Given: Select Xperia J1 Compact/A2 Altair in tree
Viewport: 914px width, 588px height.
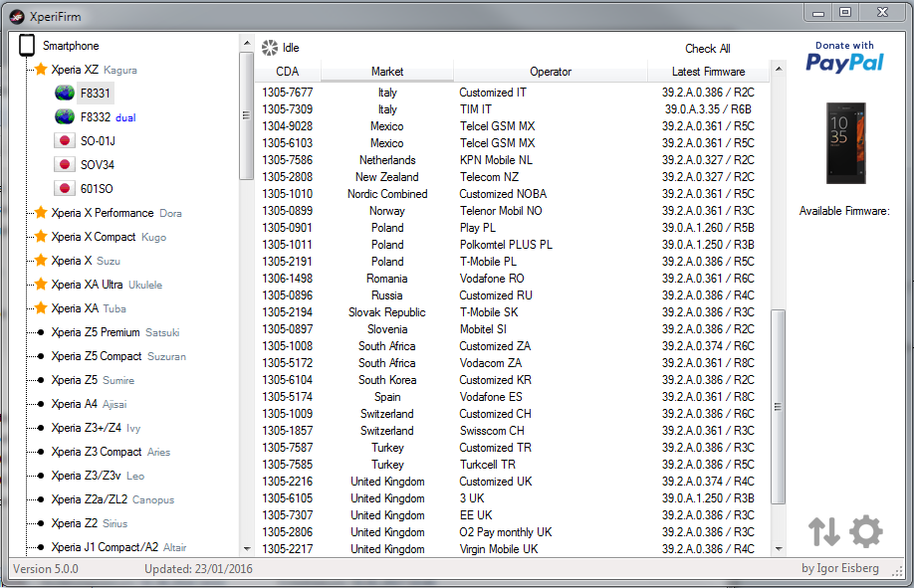Looking at the screenshot, I should coord(118,547).
